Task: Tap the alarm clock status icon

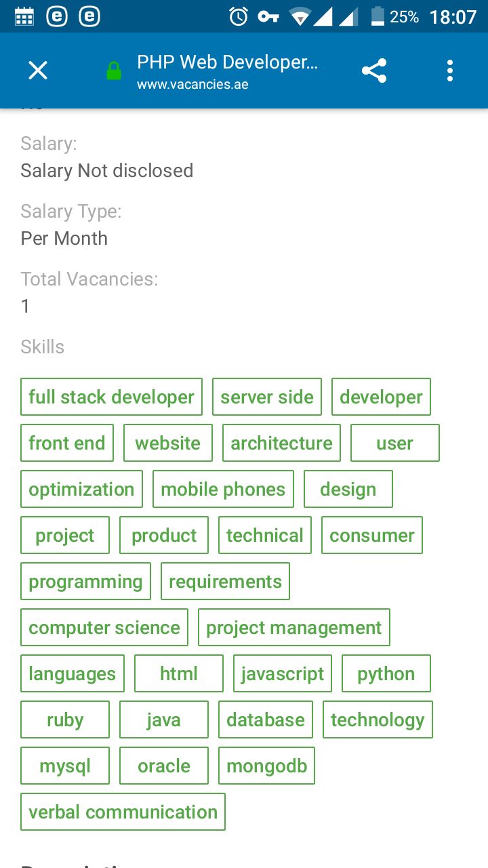Action: (239, 16)
